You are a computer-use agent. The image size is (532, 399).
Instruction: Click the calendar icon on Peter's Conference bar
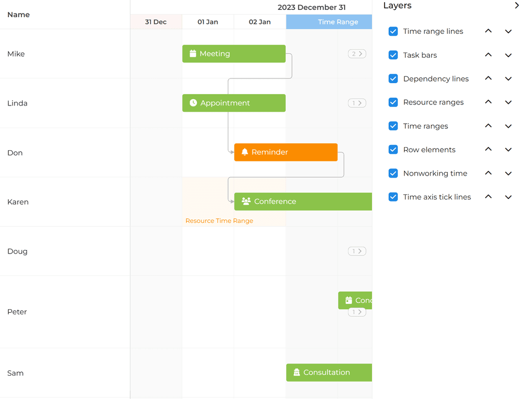pyautogui.click(x=347, y=300)
